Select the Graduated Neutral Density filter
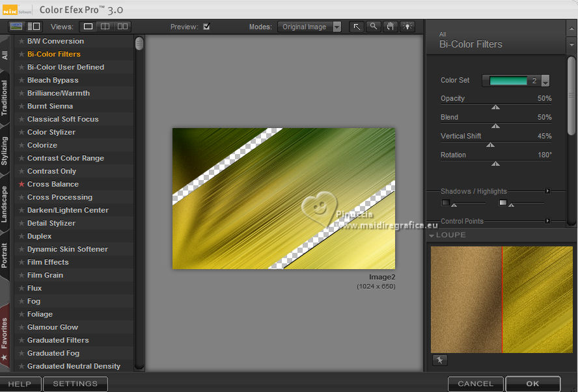This screenshot has height=392, width=578. coord(74,366)
